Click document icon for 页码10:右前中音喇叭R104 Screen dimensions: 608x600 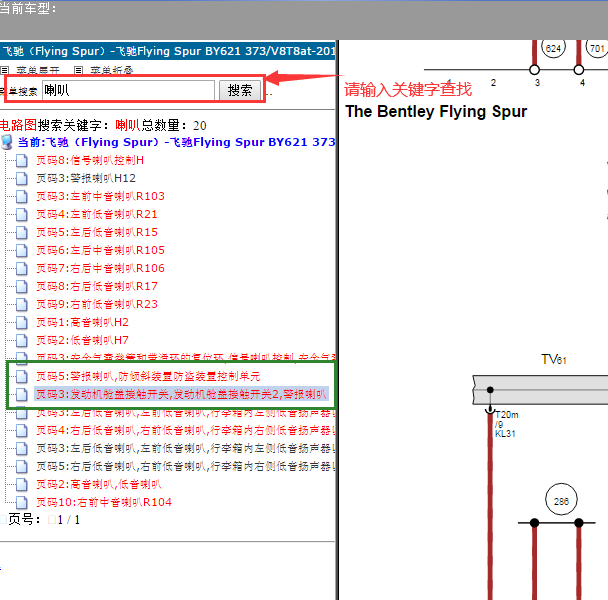[x=22, y=502]
